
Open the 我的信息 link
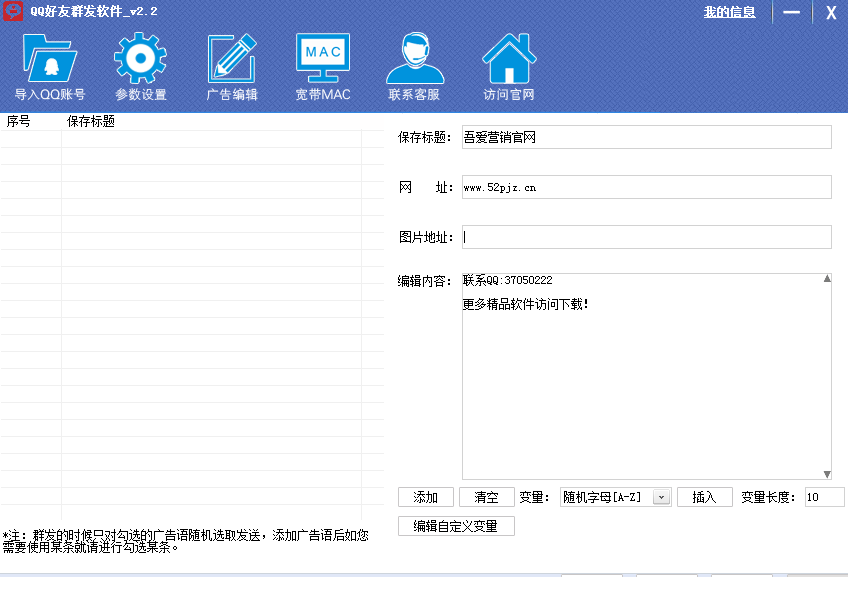pos(729,12)
